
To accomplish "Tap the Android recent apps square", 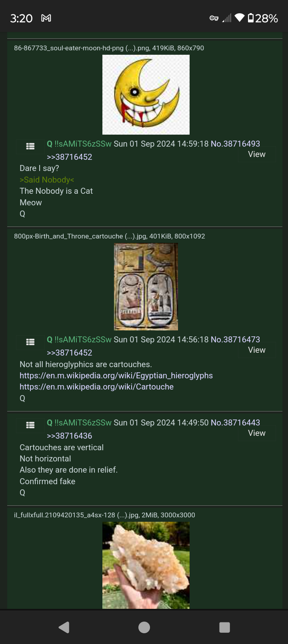I will click(x=224, y=627).
